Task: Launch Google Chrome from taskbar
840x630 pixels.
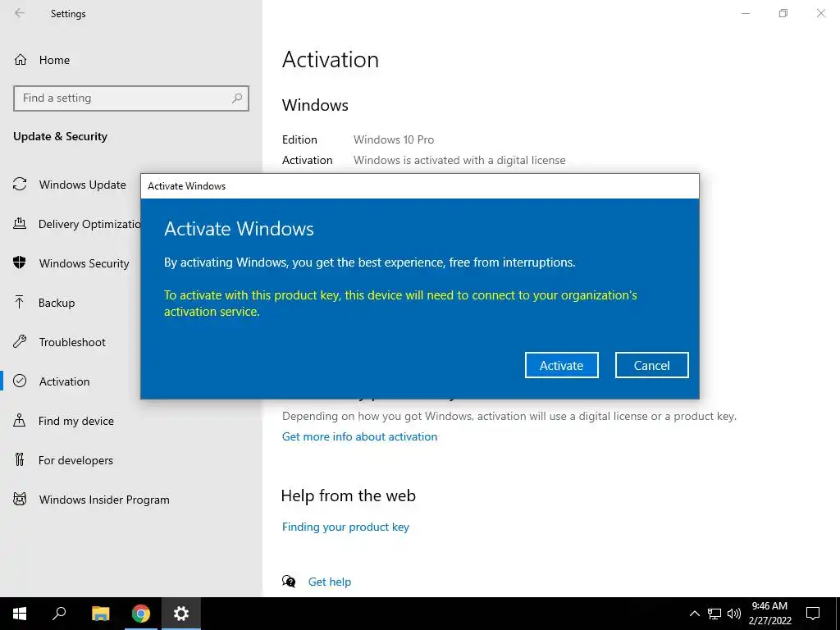Action: pyautogui.click(x=141, y=614)
